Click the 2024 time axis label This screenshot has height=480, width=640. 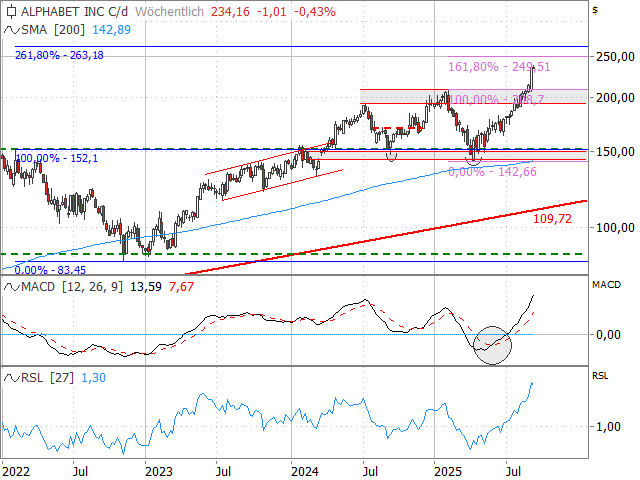coord(305,472)
